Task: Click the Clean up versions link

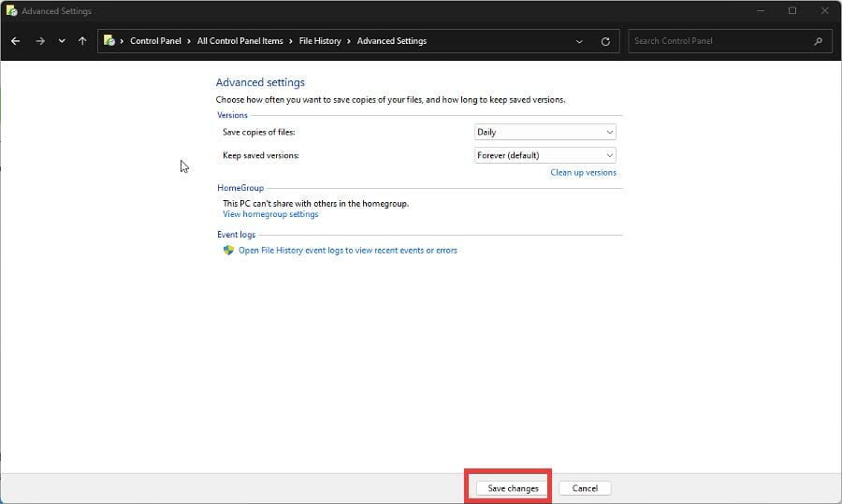Action: pos(583,173)
